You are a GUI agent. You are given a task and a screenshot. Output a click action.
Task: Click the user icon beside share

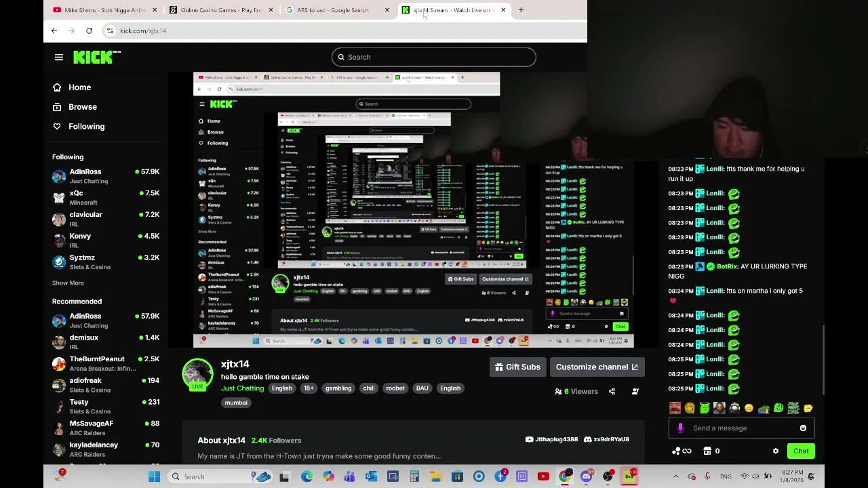[635, 391]
